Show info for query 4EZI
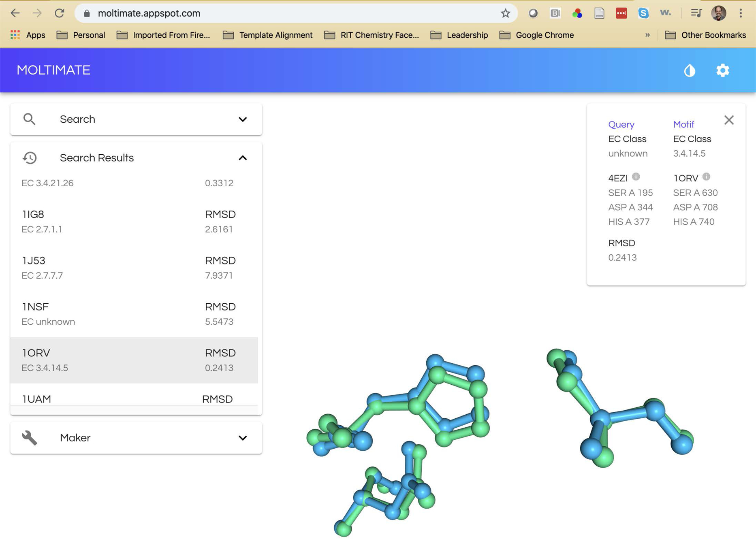This screenshot has width=756, height=539. pos(636,177)
